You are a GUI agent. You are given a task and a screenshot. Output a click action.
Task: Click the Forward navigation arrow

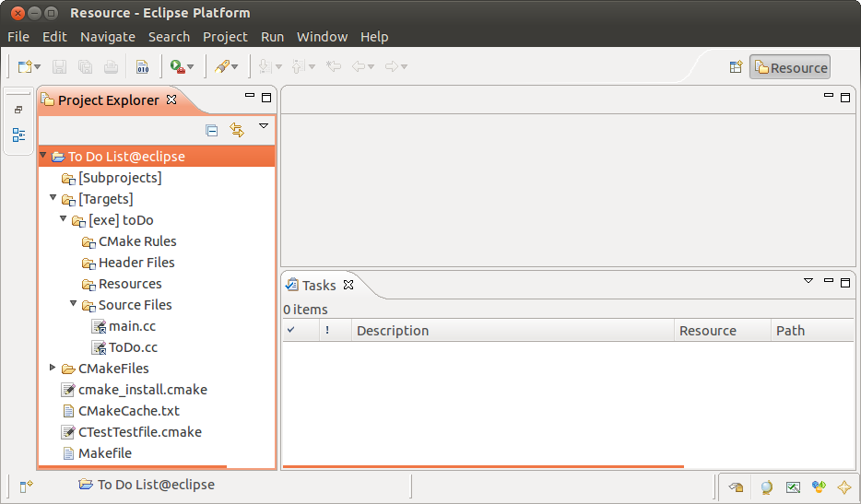pyautogui.click(x=392, y=67)
